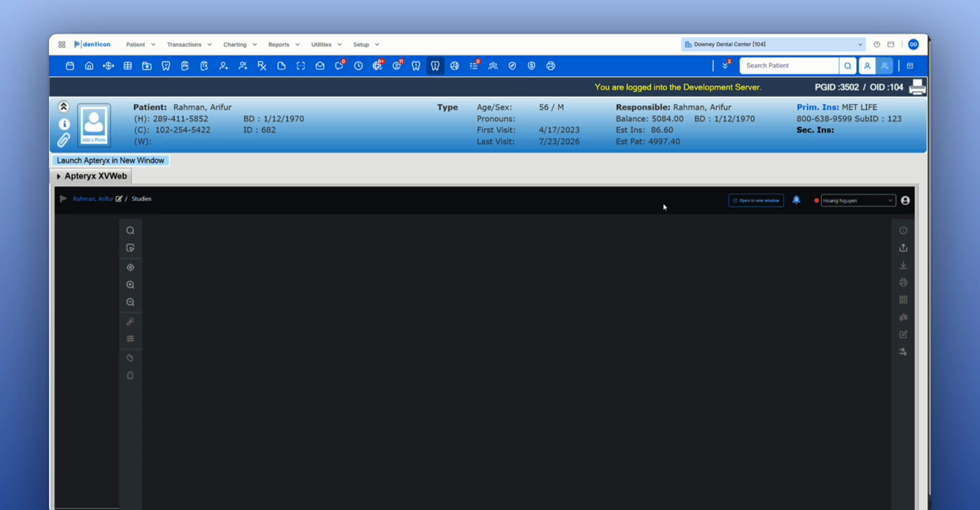Open the XVWeb user account icon
This screenshot has height=510, width=980.
905,201
